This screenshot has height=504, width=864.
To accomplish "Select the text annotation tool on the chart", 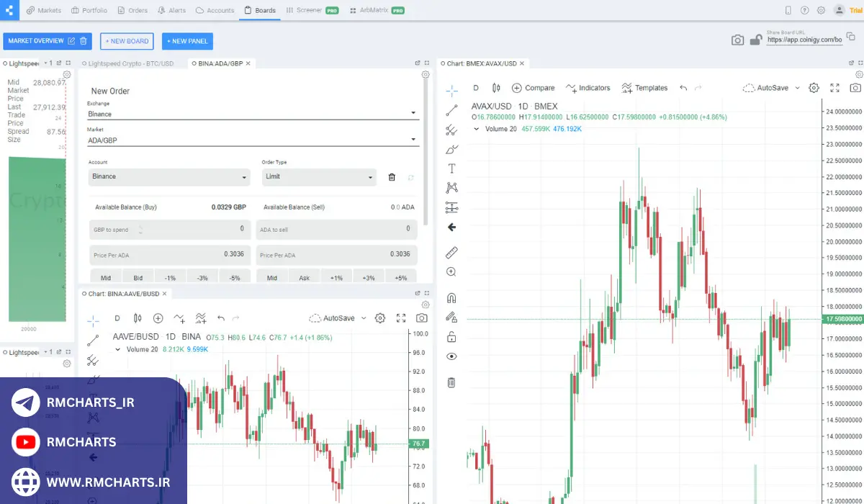I will [x=451, y=168].
